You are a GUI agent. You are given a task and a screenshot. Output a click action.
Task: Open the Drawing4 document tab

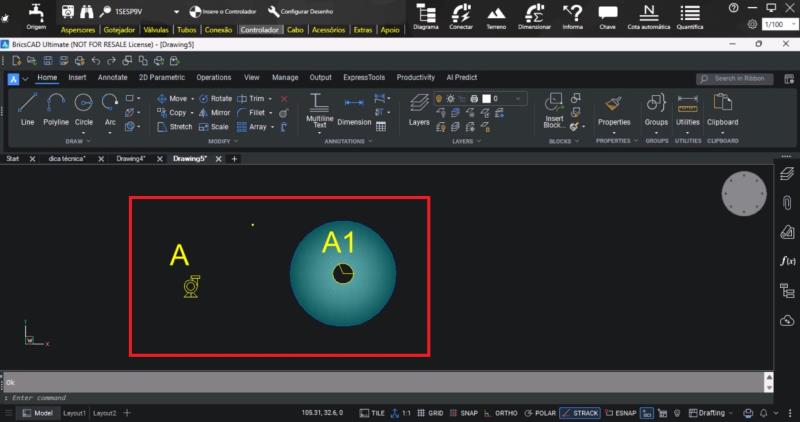tap(131, 159)
